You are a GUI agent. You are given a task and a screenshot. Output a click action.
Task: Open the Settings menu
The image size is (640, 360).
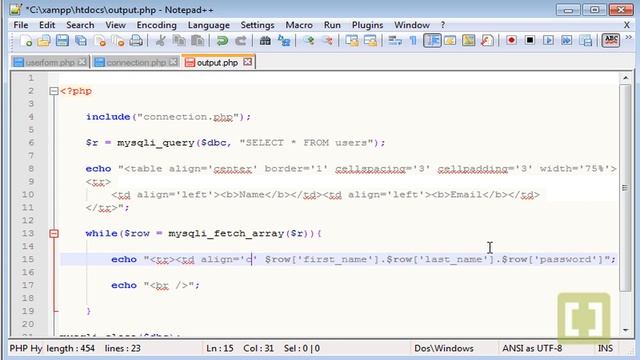[257, 25]
